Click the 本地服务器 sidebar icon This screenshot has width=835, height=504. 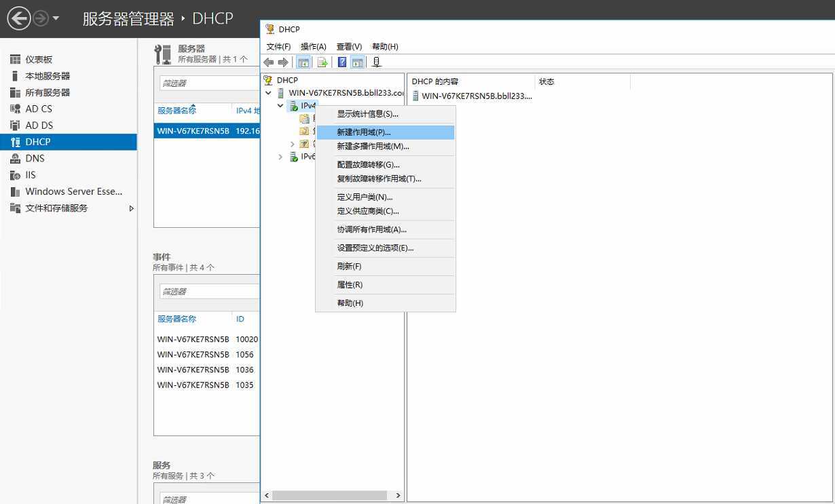click(15, 76)
